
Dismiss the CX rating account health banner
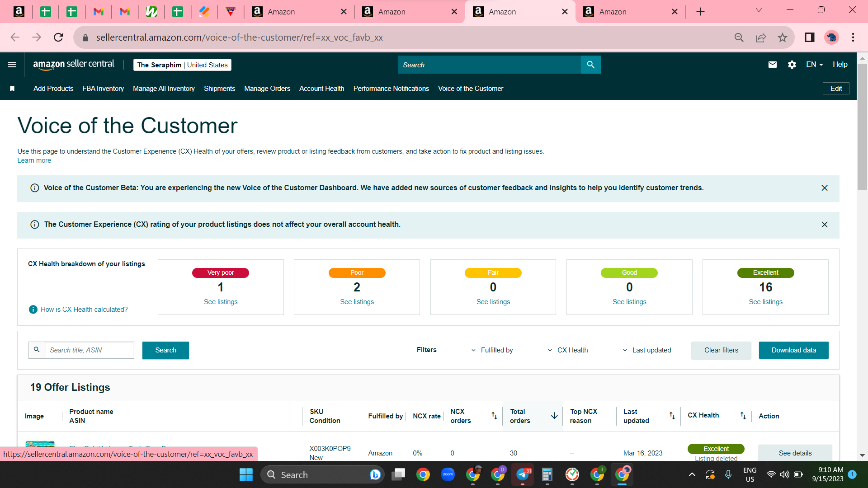coord(825,225)
